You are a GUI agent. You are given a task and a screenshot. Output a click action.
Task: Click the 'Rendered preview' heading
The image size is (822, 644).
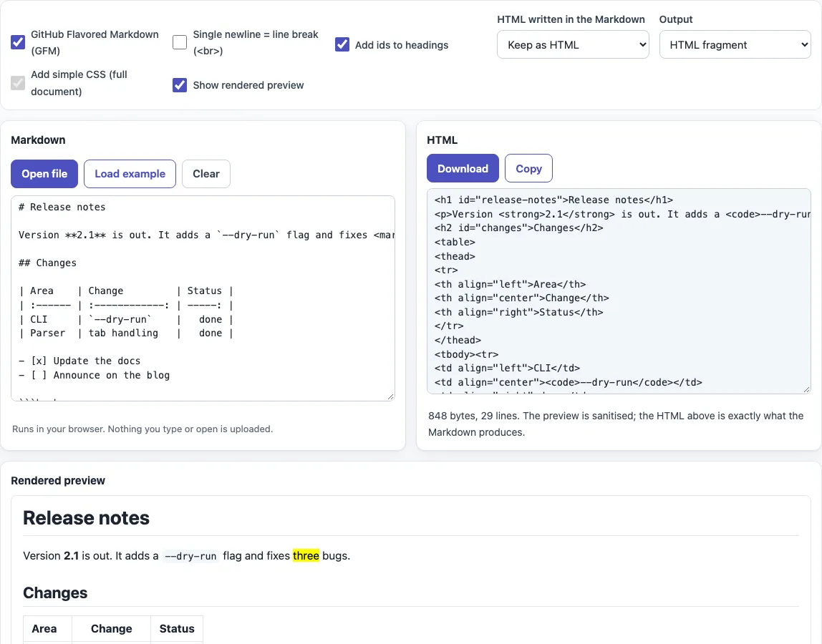(58, 481)
